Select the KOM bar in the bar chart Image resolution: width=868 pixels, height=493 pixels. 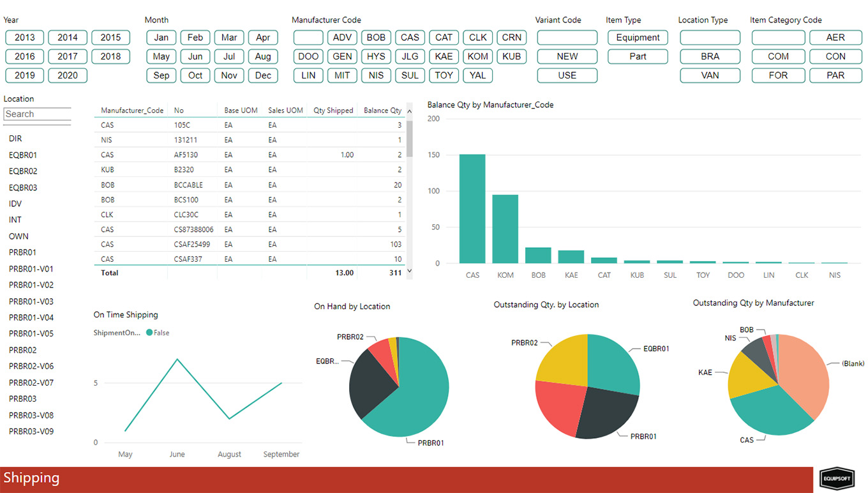click(505, 229)
